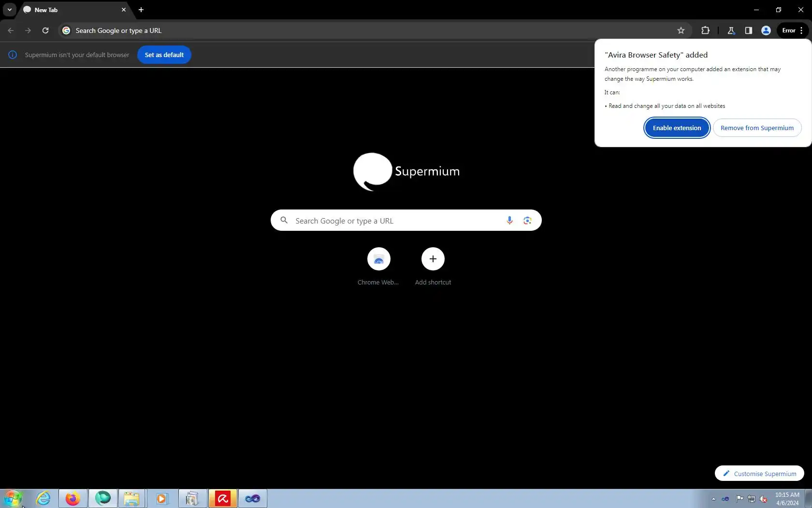The width and height of the screenshot is (812, 508).
Task: Close the New Tab tab
Action: 124,10
